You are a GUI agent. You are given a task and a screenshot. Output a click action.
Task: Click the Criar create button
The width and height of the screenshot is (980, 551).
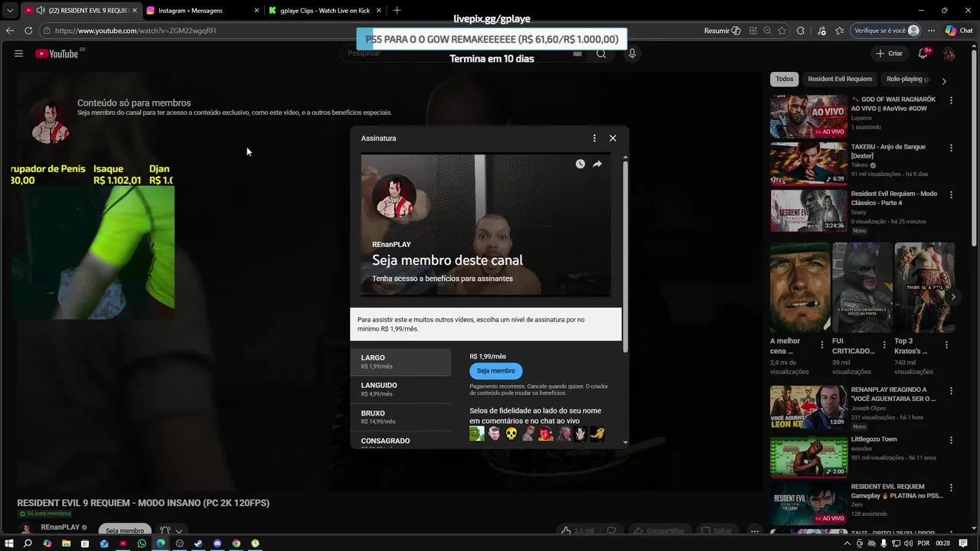pos(889,54)
